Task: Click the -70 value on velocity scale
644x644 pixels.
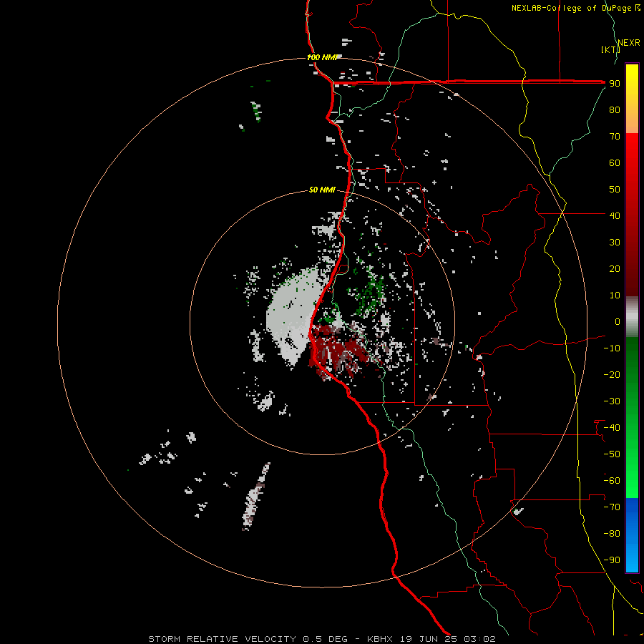Action: [612, 507]
